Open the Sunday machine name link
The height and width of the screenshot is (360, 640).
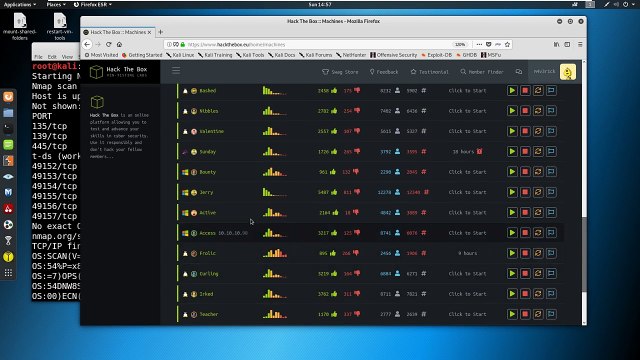pos(207,151)
